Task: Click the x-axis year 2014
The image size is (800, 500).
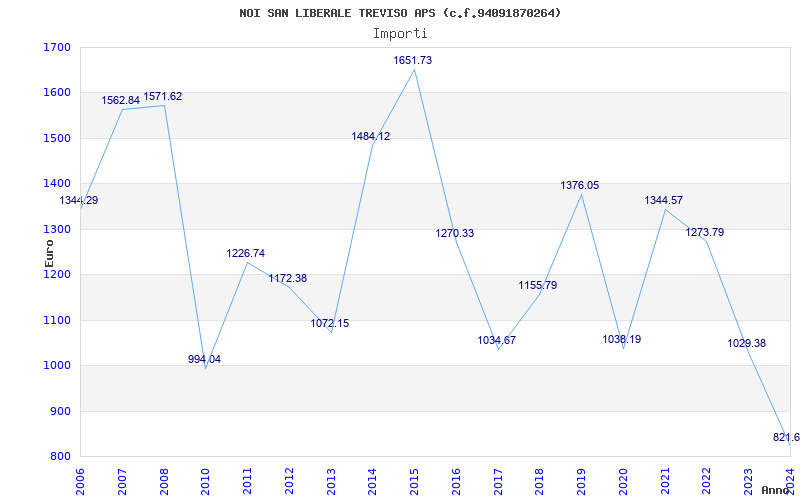Action: [x=373, y=482]
